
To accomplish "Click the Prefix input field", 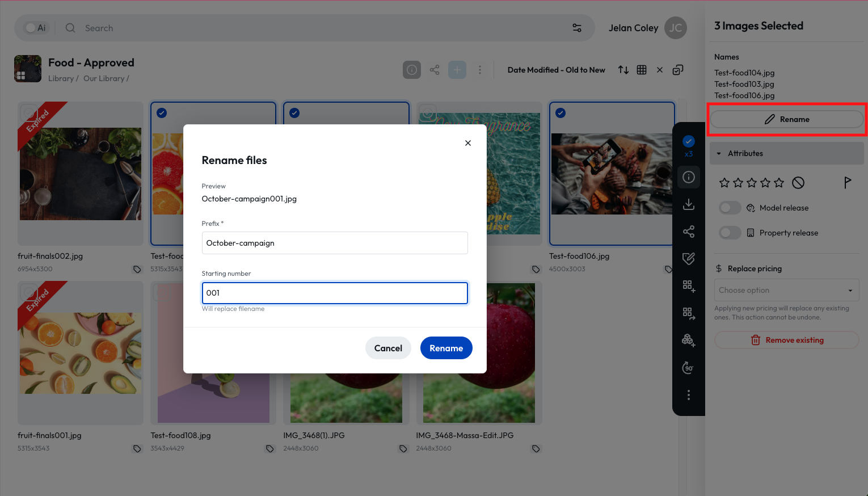I will coord(335,243).
